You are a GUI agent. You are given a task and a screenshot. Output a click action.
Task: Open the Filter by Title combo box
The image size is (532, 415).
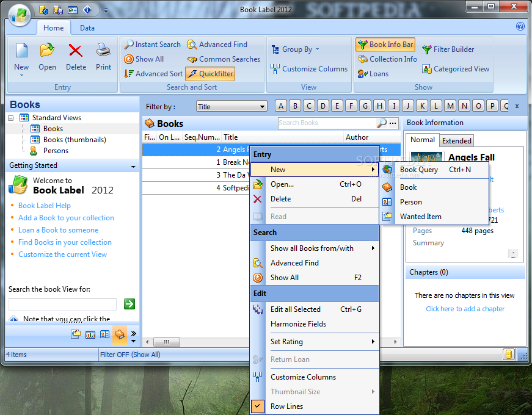(231, 106)
